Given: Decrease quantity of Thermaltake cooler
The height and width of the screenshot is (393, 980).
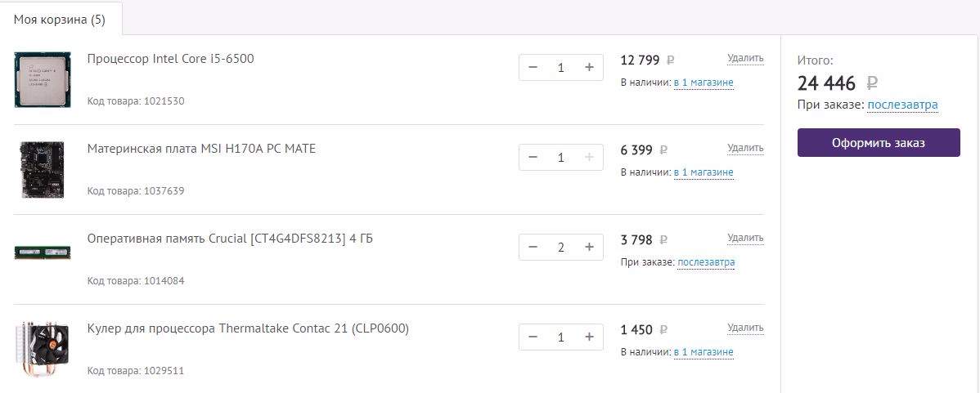Looking at the screenshot, I should [x=533, y=337].
